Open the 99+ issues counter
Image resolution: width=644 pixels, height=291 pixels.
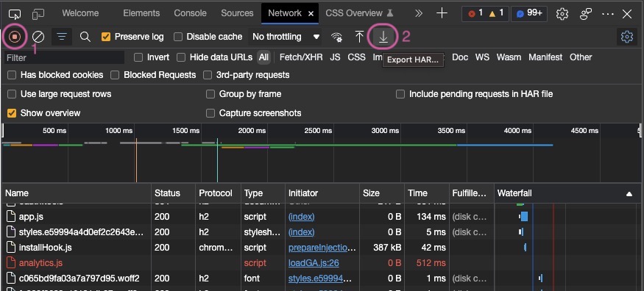coord(529,13)
